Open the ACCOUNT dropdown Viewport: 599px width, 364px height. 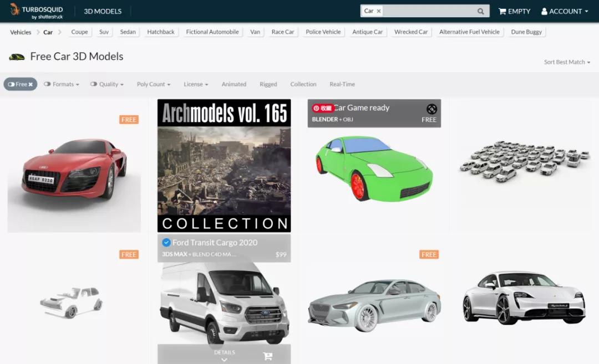click(x=565, y=12)
